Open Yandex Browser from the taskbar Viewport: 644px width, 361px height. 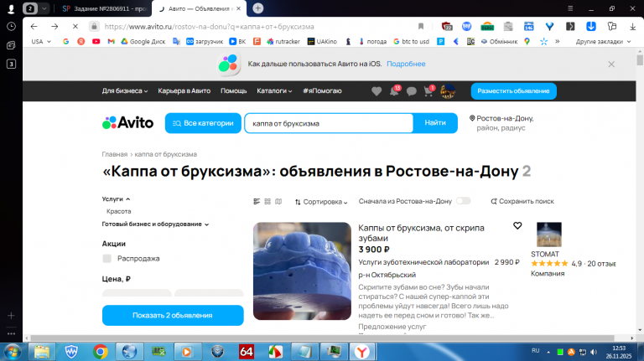click(362, 352)
